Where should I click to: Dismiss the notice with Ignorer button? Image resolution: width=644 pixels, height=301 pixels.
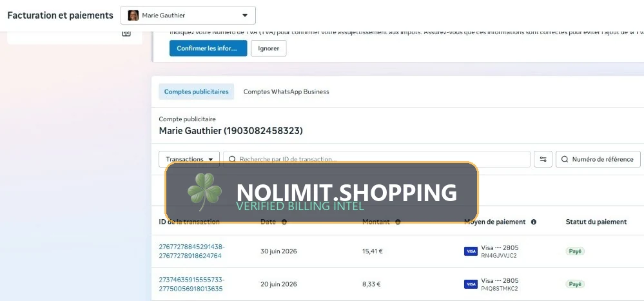(x=269, y=48)
